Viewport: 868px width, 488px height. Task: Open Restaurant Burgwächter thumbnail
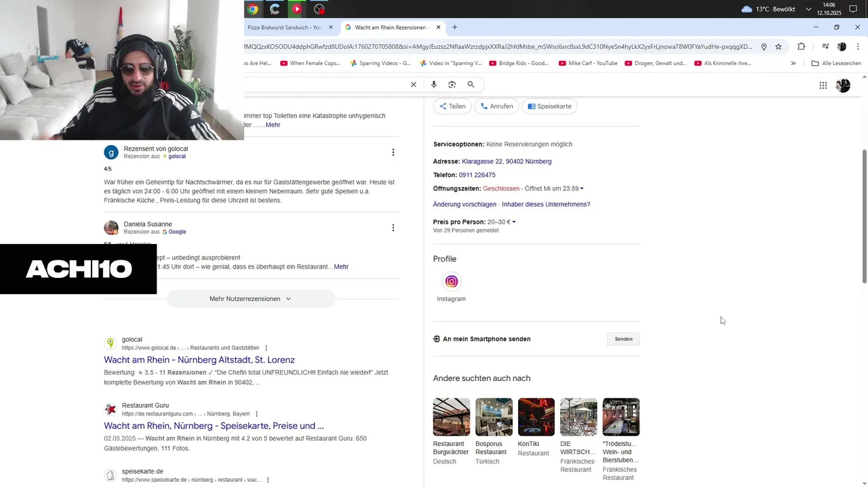[452, 417]
